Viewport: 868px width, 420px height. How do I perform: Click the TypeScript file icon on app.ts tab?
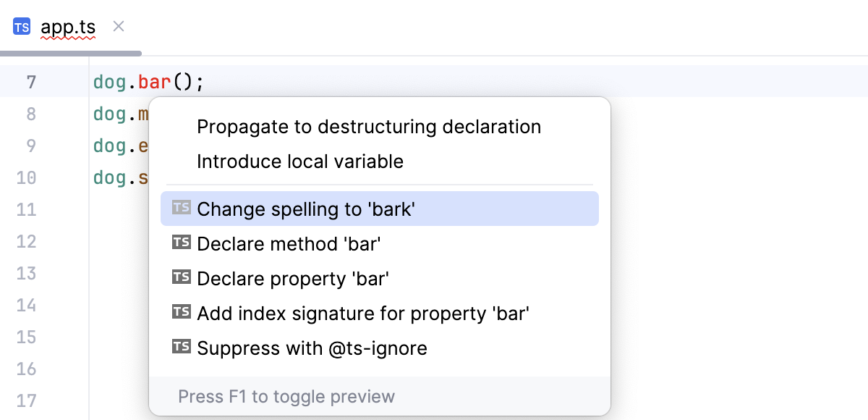pos(22,28)
